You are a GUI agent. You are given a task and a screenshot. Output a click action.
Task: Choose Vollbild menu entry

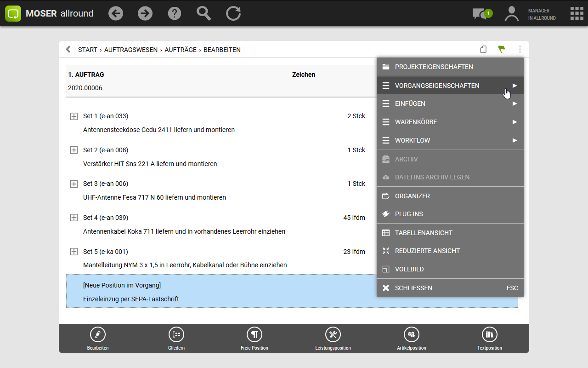click(x=450, y=269)
